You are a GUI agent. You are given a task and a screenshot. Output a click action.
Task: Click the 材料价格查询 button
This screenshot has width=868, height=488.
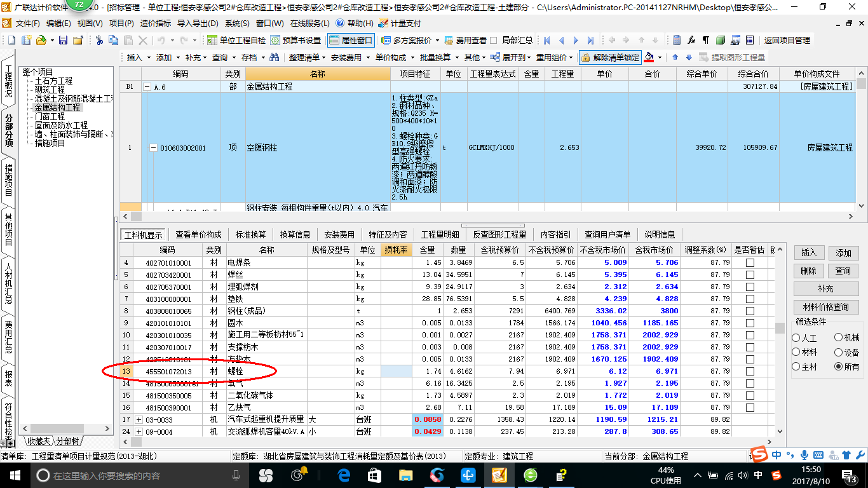[x=826, y=307]
